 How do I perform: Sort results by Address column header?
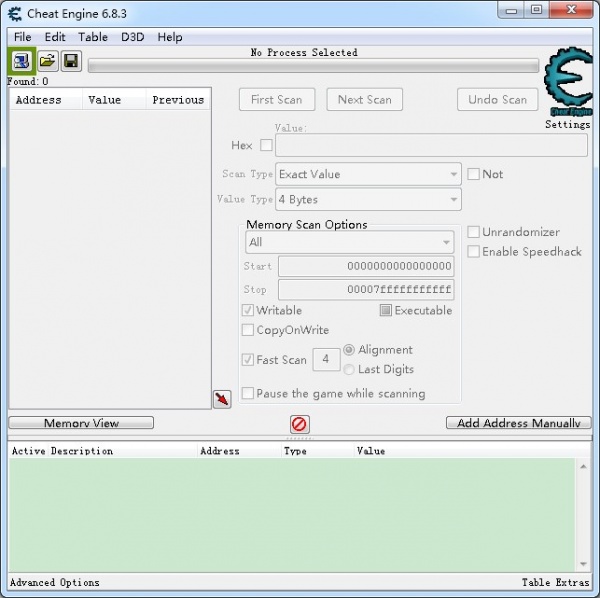point(46,100)
